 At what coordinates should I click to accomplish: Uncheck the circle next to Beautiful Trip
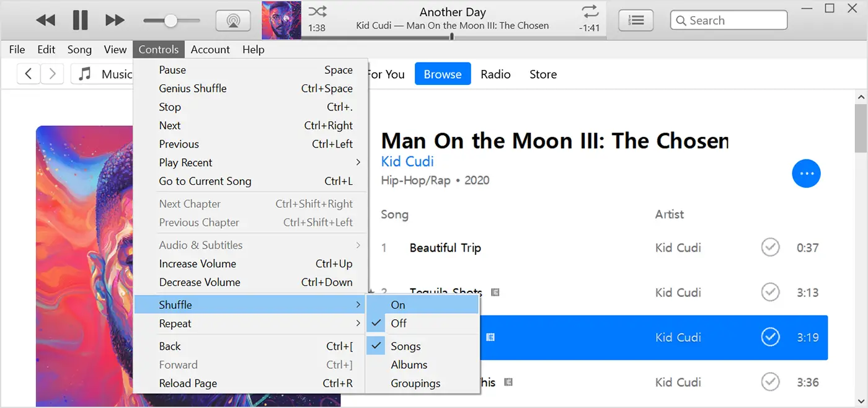[x=770, y=247]
